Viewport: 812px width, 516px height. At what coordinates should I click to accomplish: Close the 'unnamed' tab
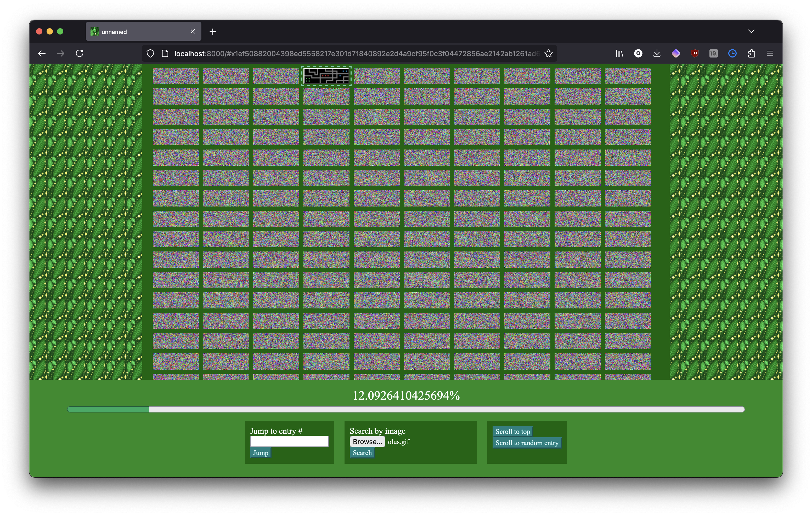(x=193, y=31)
